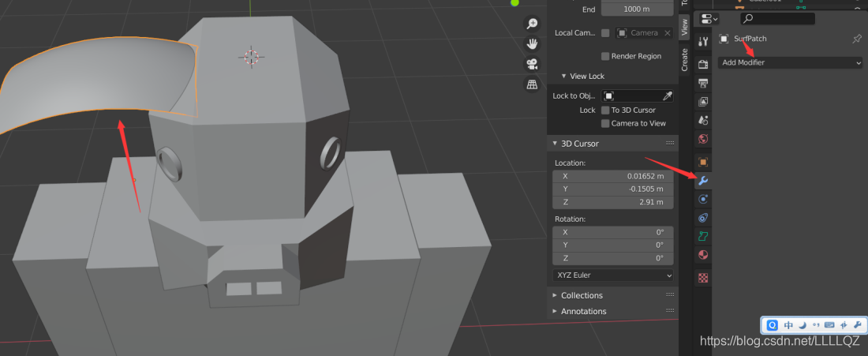Click the 3D Cursor Location X field
Image resolution: width=868 pixels, height=356 pixels.
(x=613, y=176)
